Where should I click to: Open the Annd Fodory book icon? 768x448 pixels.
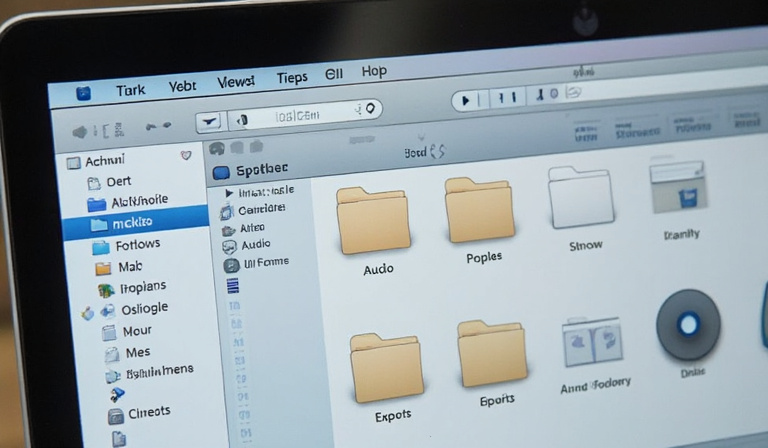click(593, 342)
